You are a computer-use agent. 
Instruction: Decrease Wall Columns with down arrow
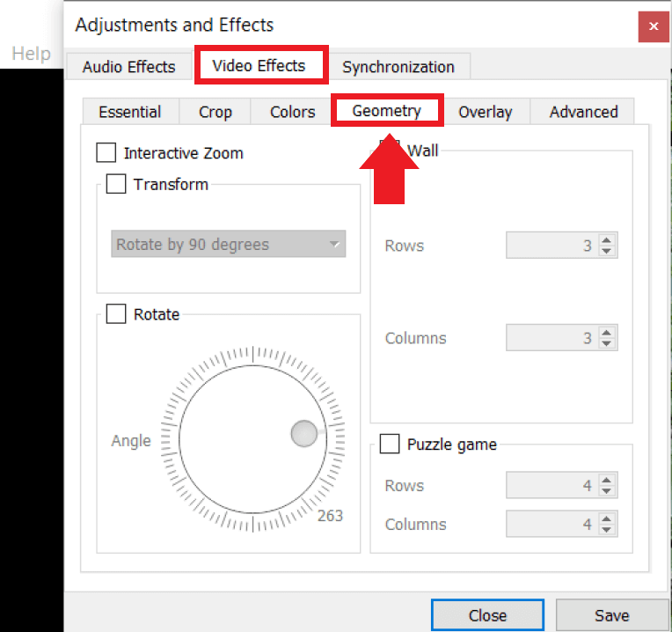pyautogui.click(x=606, y=343)
